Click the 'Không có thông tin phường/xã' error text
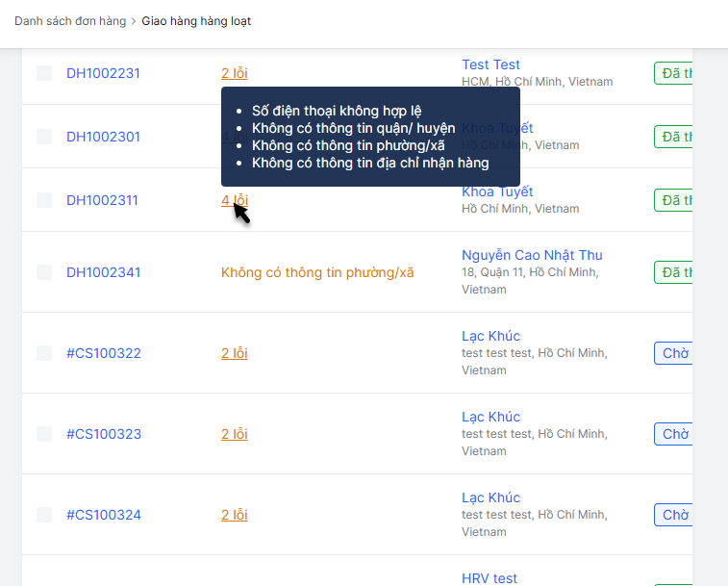 click(317, 272)
